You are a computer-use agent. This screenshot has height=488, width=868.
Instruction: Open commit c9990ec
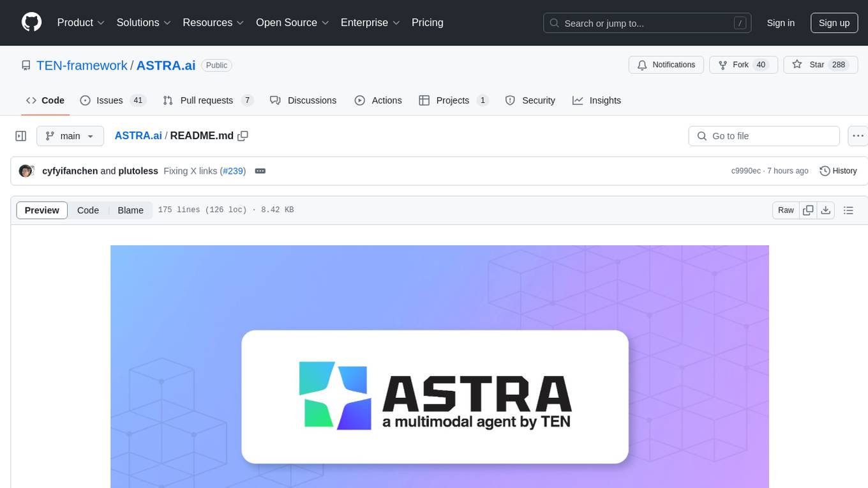pyautogui.click(x=745, y=171)
